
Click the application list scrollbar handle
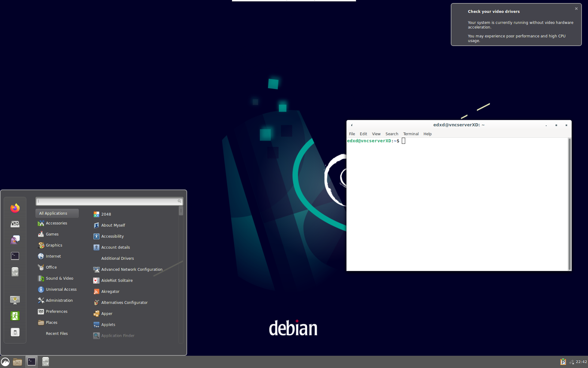click(x=181, y=211)
